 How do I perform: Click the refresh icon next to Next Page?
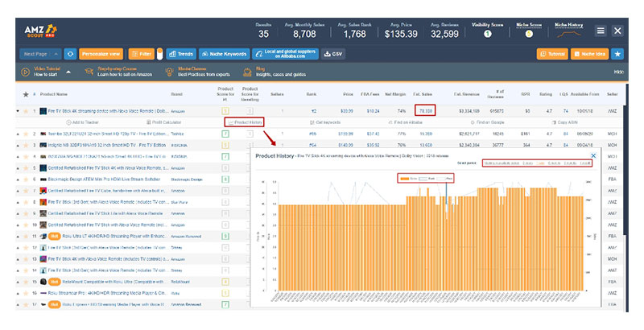click(70, 54)
